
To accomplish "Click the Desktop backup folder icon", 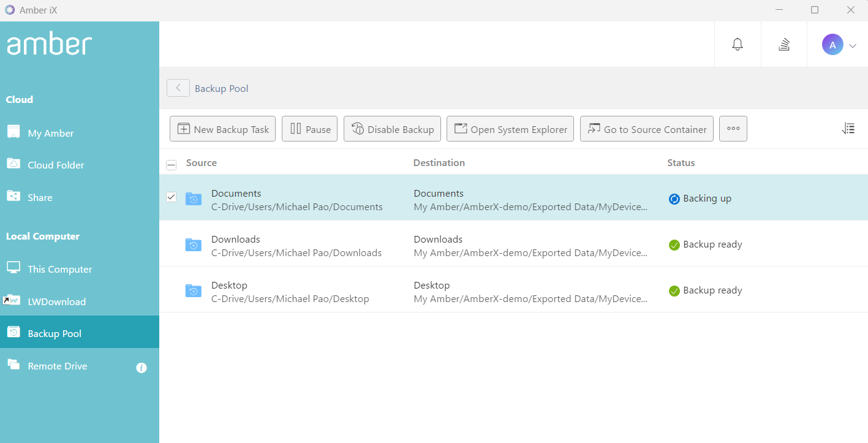I will pyautogui.click(x=194, y=290).
